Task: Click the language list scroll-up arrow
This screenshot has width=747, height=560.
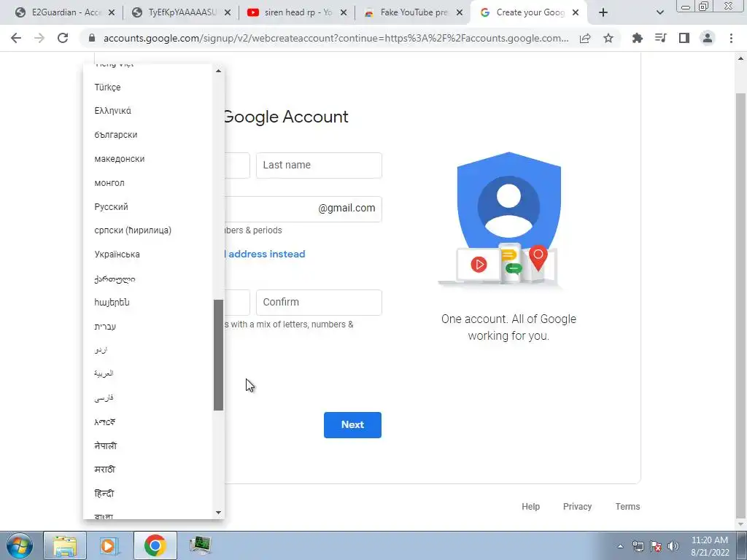Action: point(218,71)
